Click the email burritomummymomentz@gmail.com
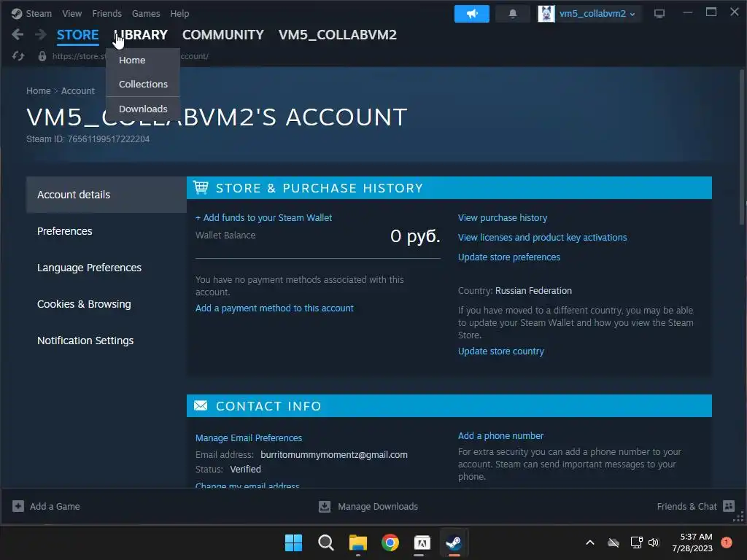 coord(334,455)
